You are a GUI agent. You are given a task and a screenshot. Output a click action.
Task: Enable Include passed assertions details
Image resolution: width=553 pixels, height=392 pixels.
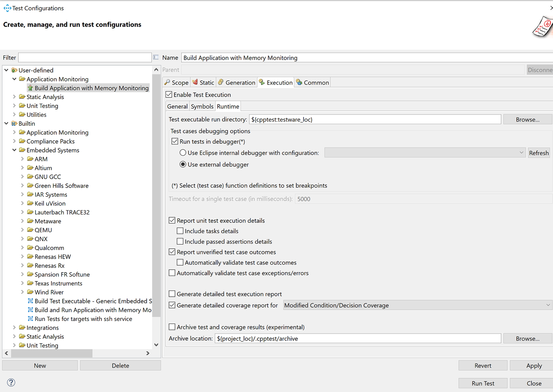(x=180, y=241)
